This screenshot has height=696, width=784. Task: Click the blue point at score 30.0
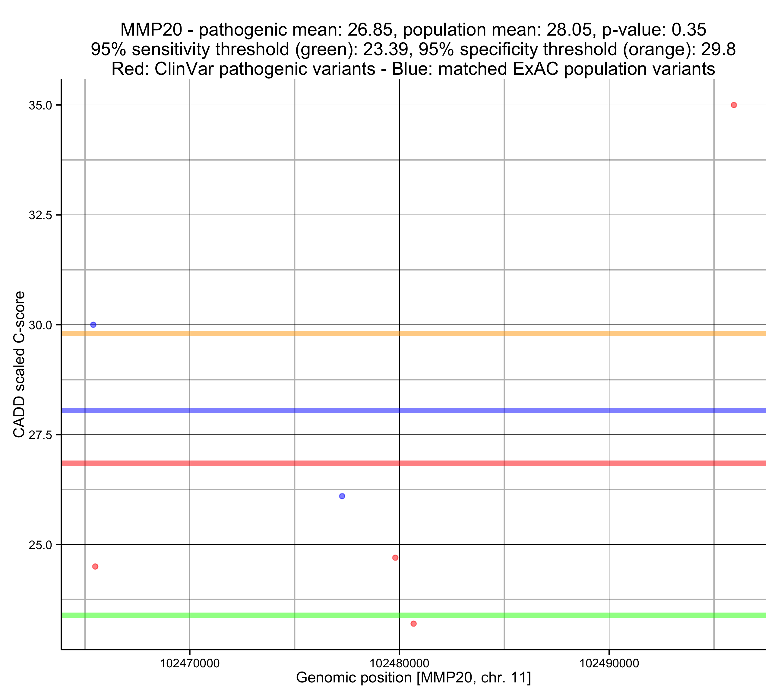pos(93,324)
